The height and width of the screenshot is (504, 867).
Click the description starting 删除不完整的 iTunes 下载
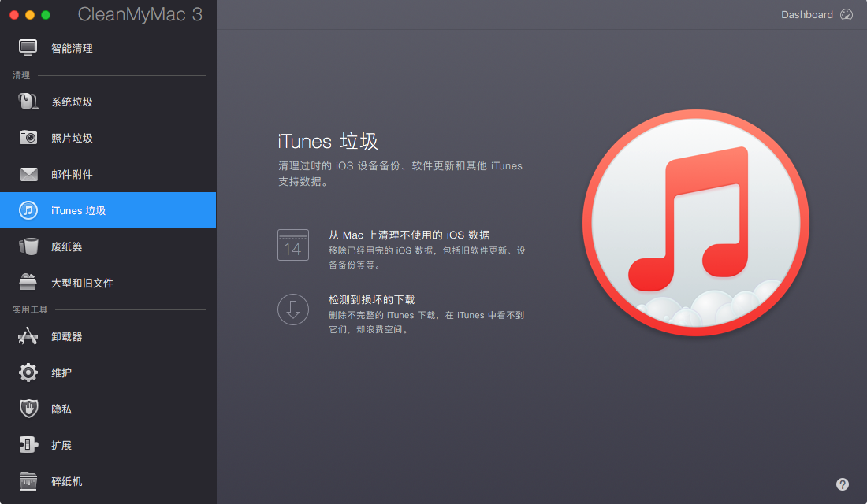point(426,322)
